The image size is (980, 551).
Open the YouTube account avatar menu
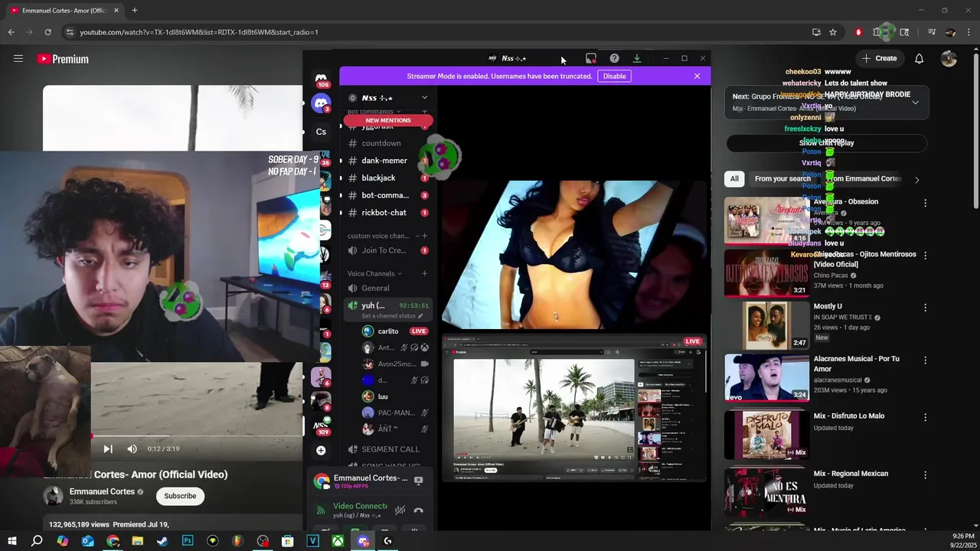click(x=949, y=59)
